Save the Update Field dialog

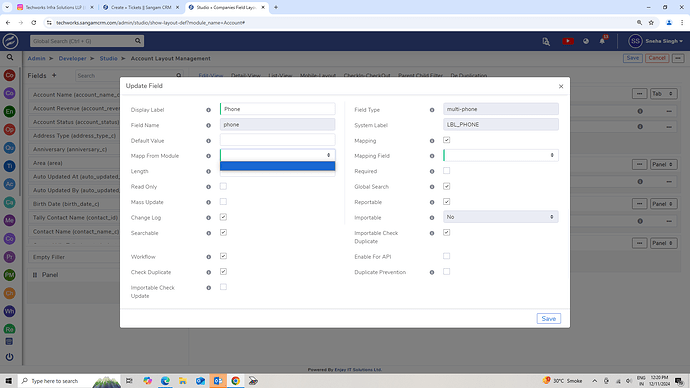point(549,318)
